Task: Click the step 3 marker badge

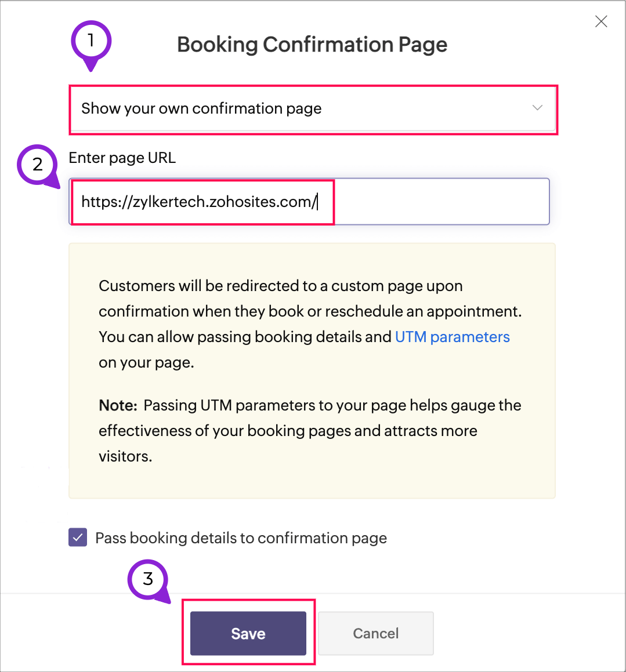Action: (x=148, y=579)
